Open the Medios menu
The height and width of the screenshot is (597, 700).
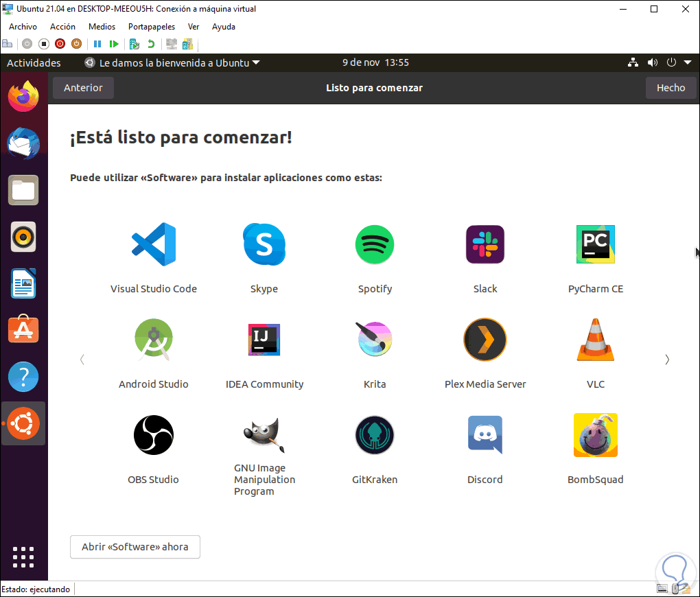(102, 27)
